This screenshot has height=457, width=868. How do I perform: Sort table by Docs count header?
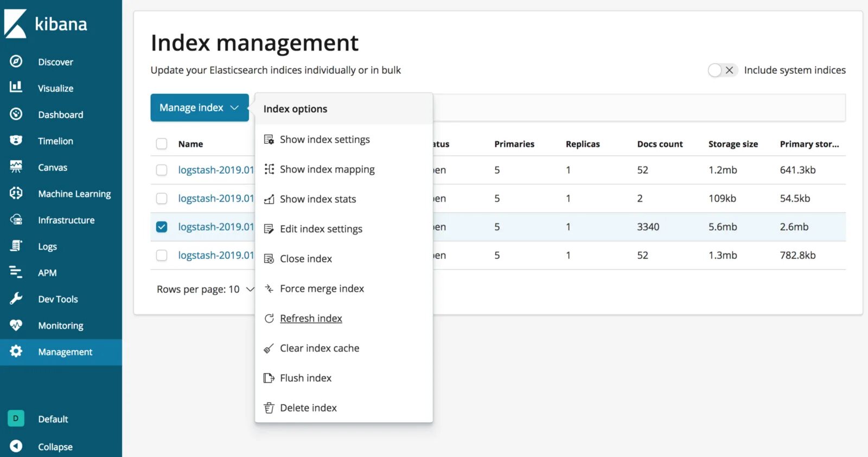660,144
